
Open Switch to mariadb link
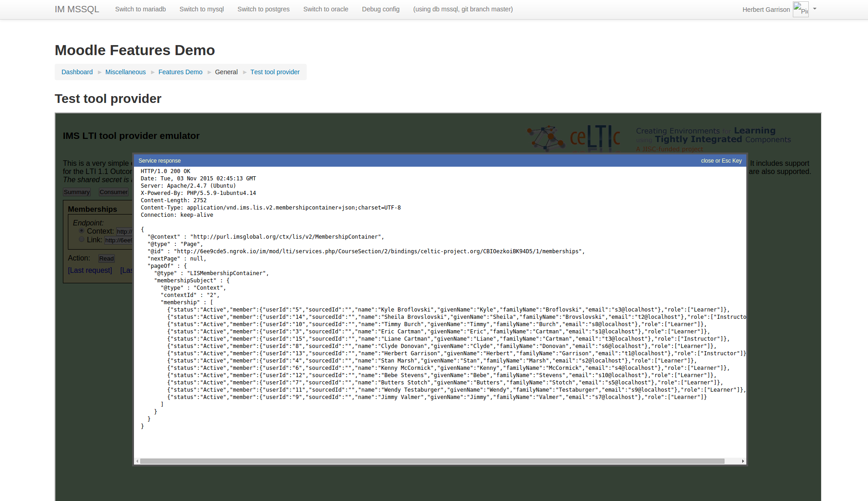pyautogui.click(x=140, y=9)
